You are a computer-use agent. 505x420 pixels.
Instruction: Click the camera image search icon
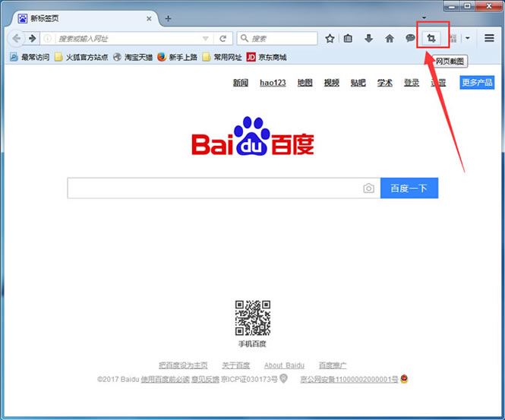[369, 188]
